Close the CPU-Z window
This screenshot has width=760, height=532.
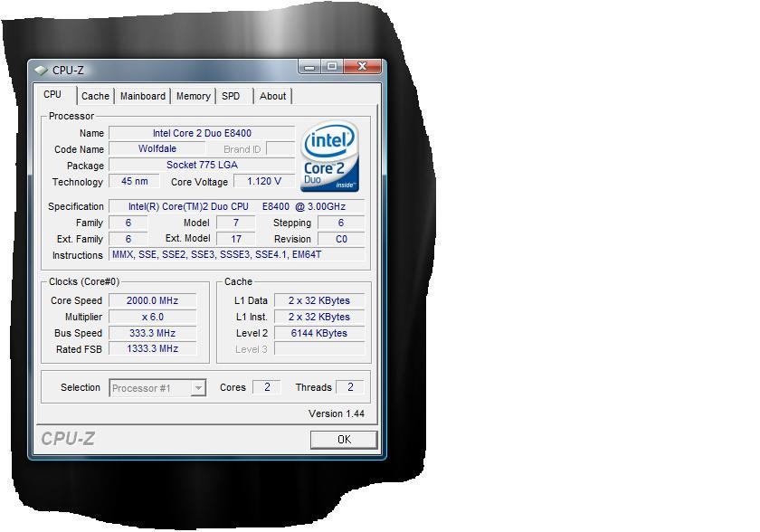click(362, 66)
